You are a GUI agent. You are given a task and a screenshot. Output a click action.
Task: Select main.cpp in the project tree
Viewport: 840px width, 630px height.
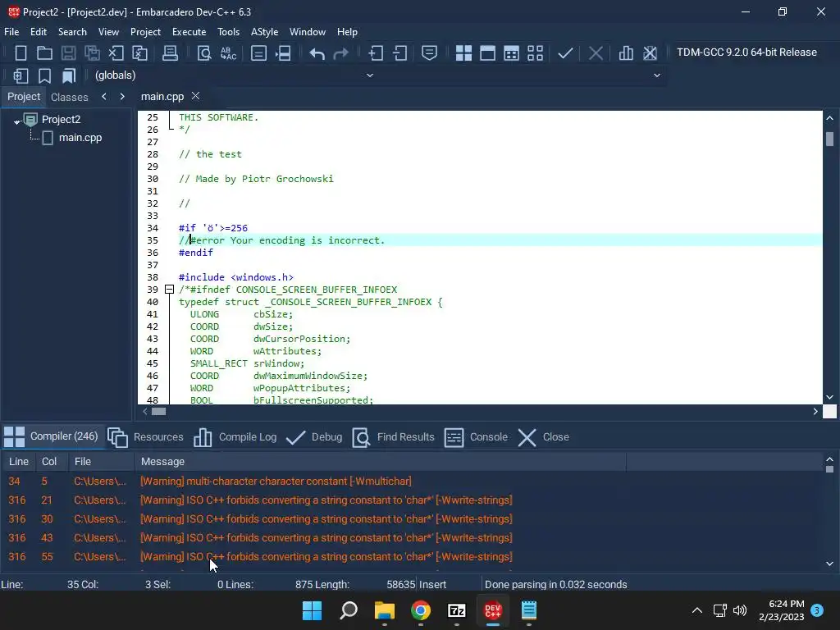tap(80, 138)
